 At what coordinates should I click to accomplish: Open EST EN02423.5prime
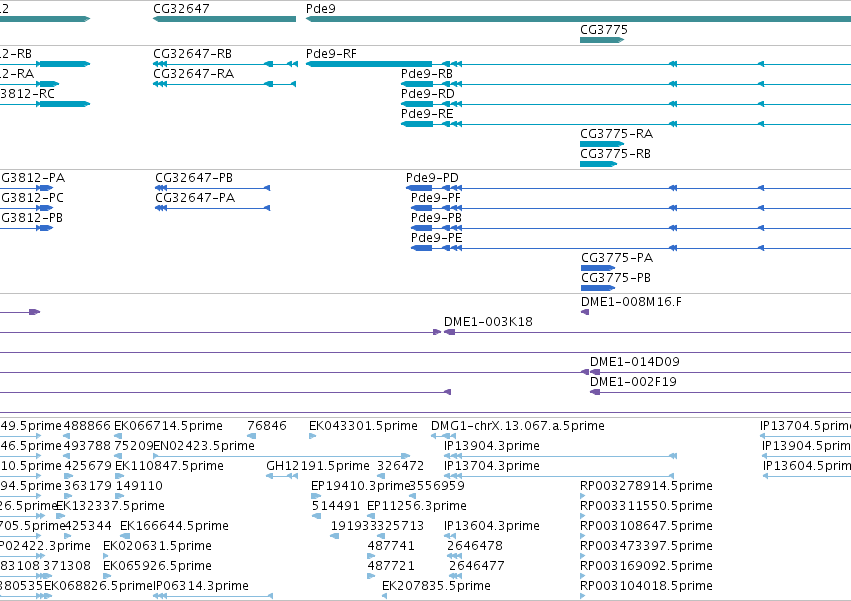[x=204, y=446]
